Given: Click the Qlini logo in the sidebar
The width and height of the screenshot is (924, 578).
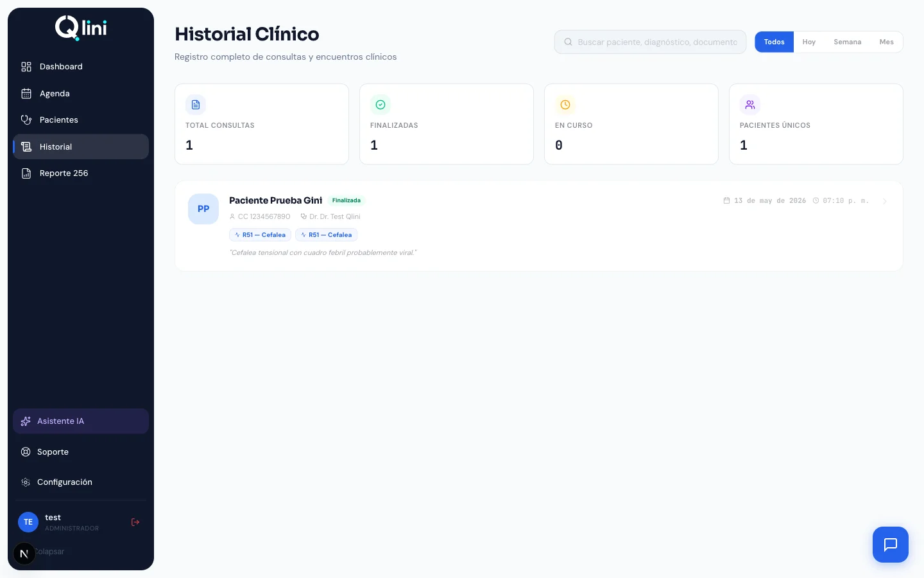Looking at the screenshot, I should click(81, 28).
